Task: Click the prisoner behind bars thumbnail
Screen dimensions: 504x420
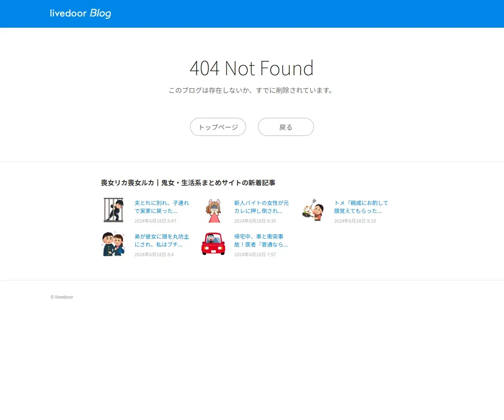Action: (x=113, y=210)
